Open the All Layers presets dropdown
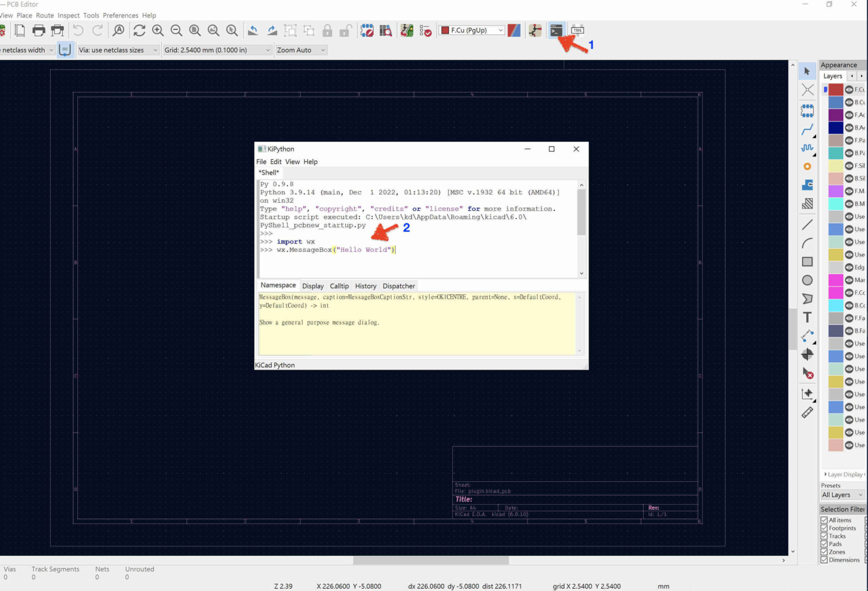868x591 pixels. point(842,495)
